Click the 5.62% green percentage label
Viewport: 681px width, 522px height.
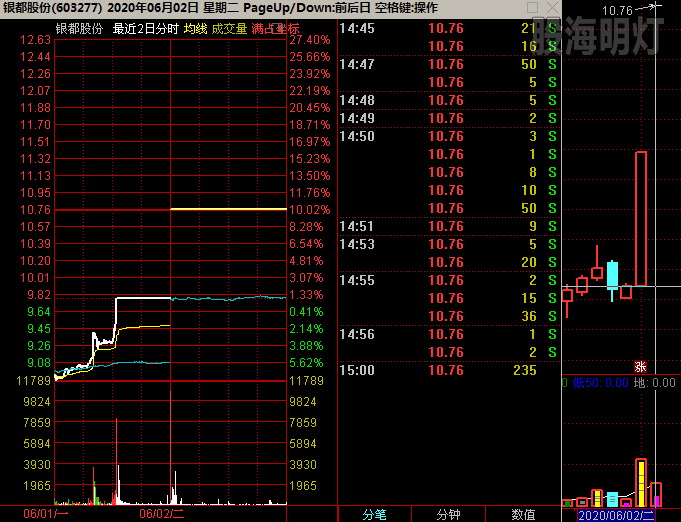point(307,363)
